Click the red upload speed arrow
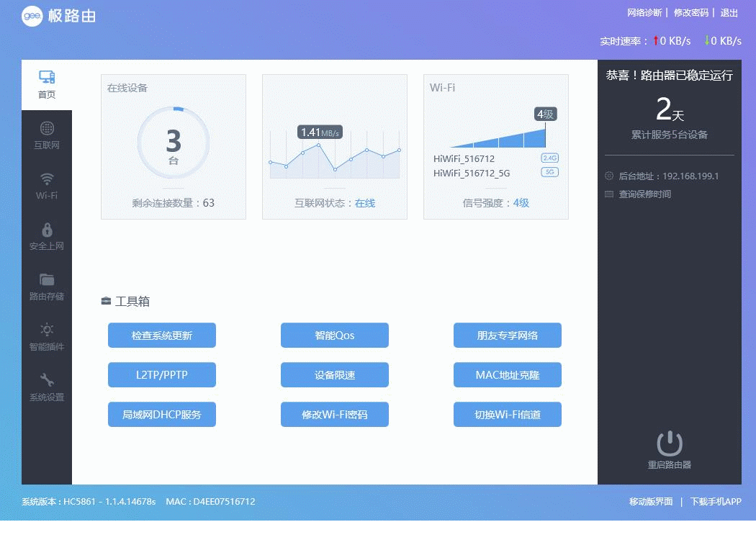This screenshot has width=756, height=540. (656, 40)
